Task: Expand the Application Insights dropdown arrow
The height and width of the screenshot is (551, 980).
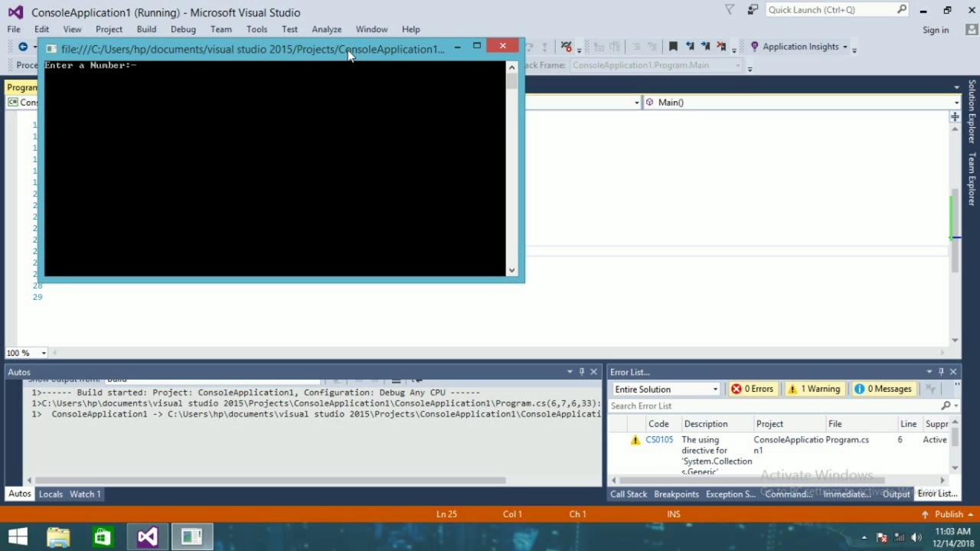Action: (845, 47)
